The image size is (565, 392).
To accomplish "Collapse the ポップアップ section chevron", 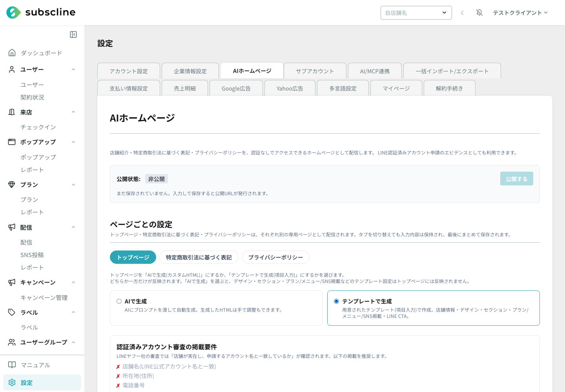I will 73,142.
